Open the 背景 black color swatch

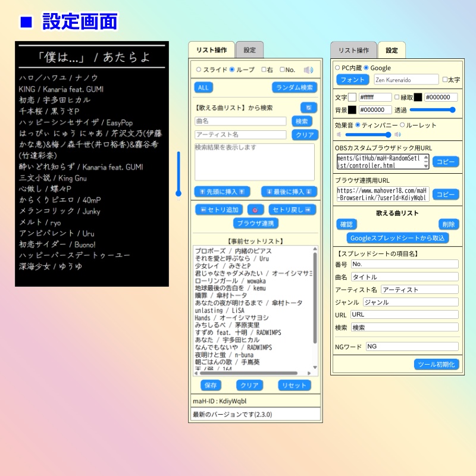(352, 109)
